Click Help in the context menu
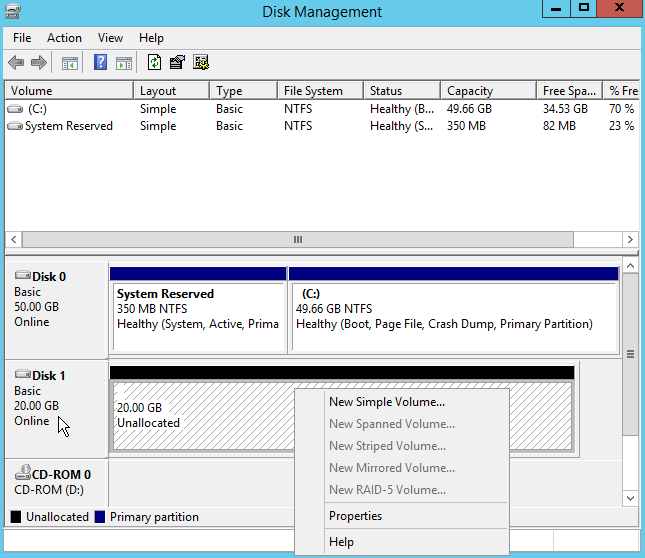 (x=341, y=542)
